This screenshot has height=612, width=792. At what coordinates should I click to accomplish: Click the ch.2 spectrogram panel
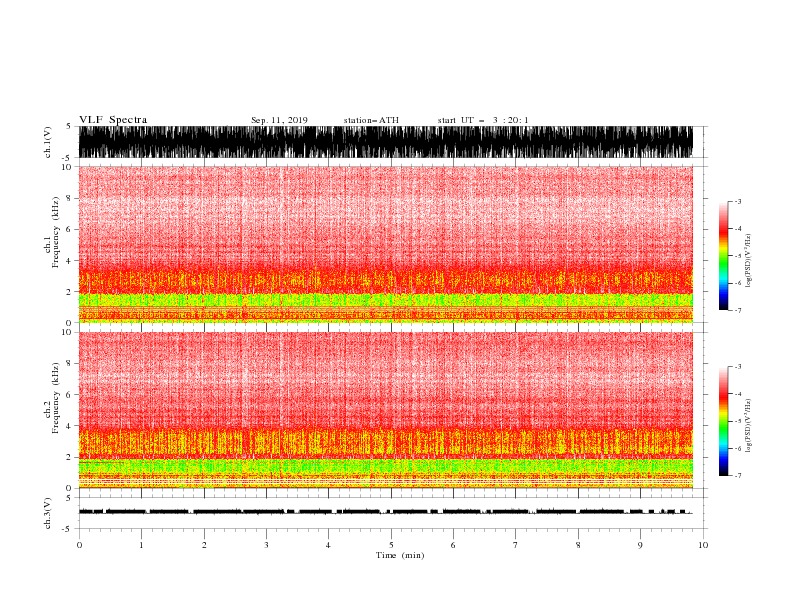385,410
